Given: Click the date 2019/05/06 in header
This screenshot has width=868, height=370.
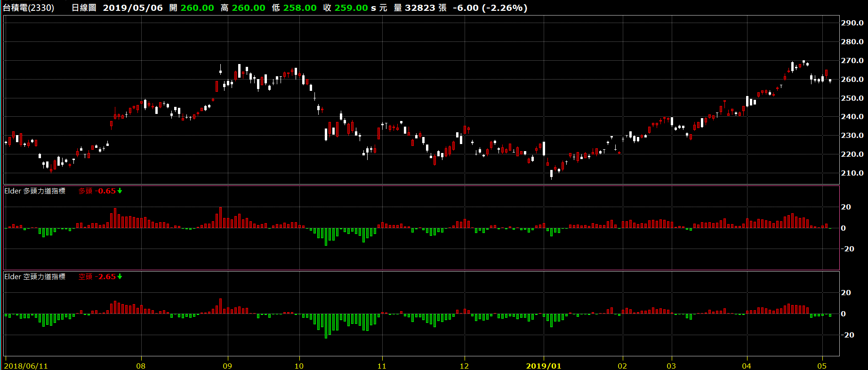Looking at the screenshot, I should pos(133,8).
